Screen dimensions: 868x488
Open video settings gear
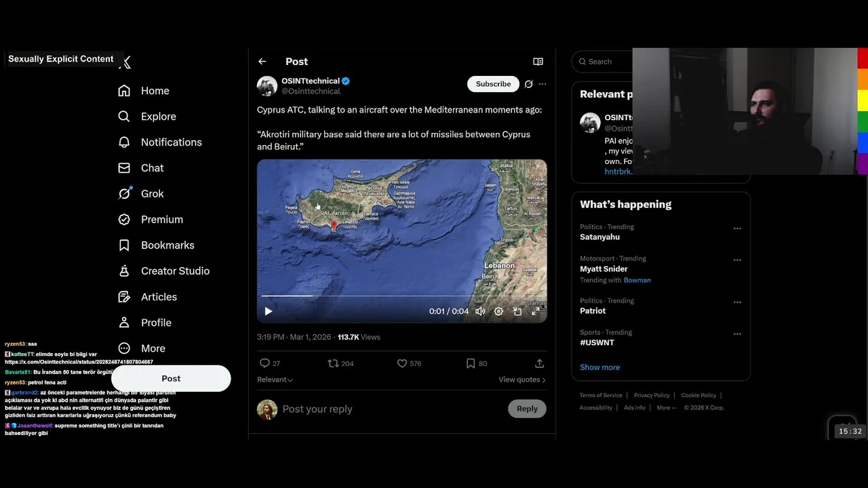(x=498, y=311)
